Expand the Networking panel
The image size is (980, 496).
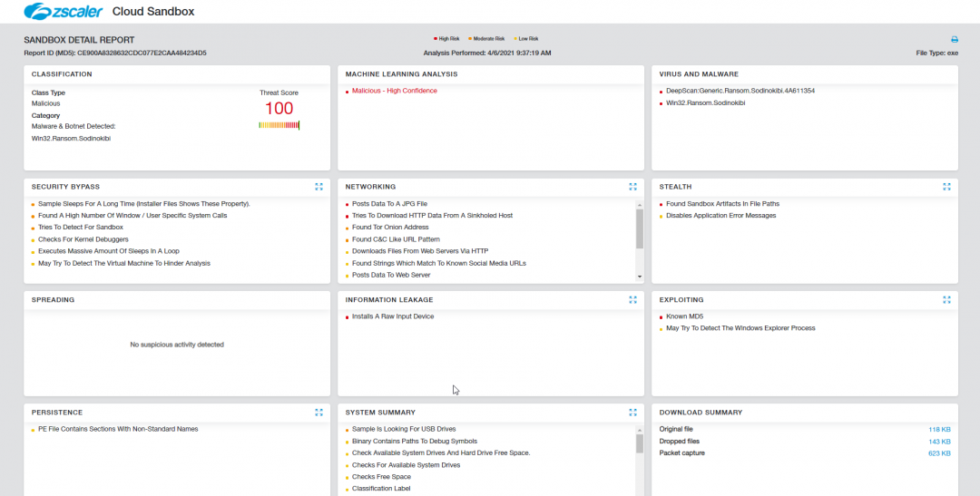tap(632, 187)
